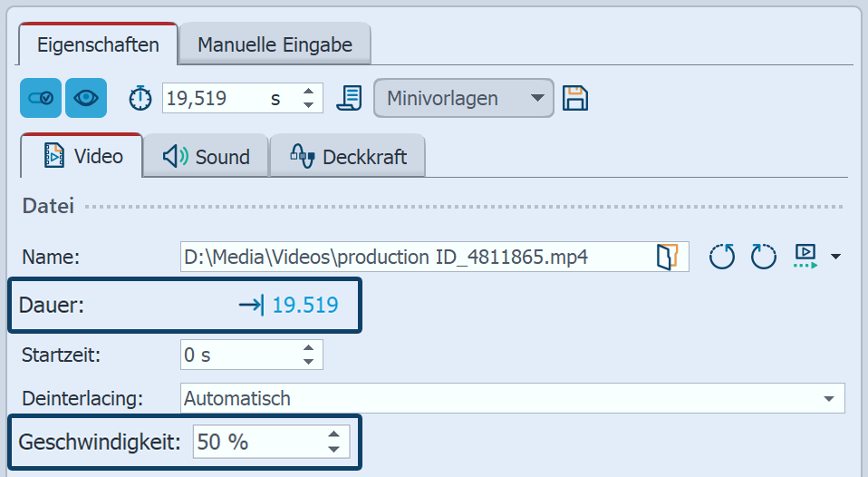Screen dimensions: 868x477
Task: Click the blue Dauer value 19.519
Action: coord(304,306)
